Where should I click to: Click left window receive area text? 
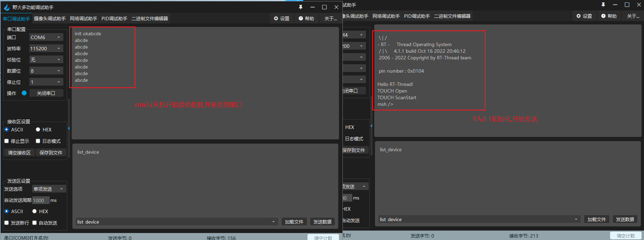(x=206, y=83)
